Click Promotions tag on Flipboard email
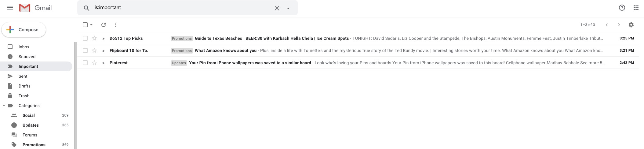Screen dimensions: 644x149 coord(182,51)
